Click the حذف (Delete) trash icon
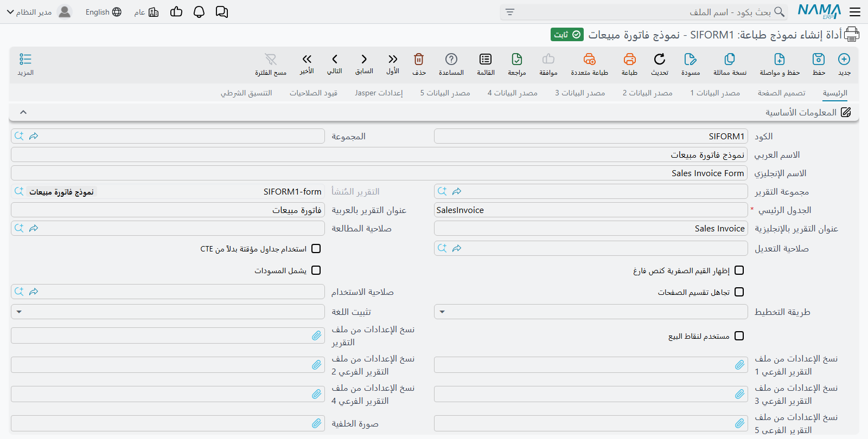This screenshot has width=868, height=439. click(x=419, y=59)
